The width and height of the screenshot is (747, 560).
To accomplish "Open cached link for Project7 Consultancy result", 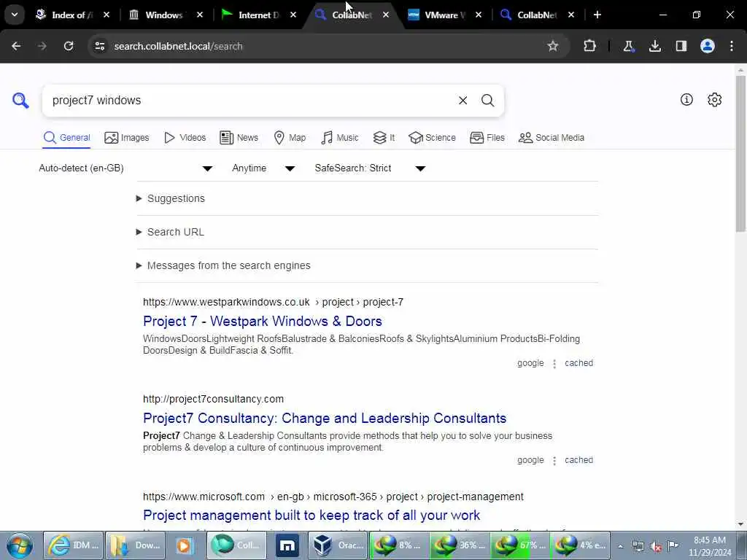I will tap(578, 460).
